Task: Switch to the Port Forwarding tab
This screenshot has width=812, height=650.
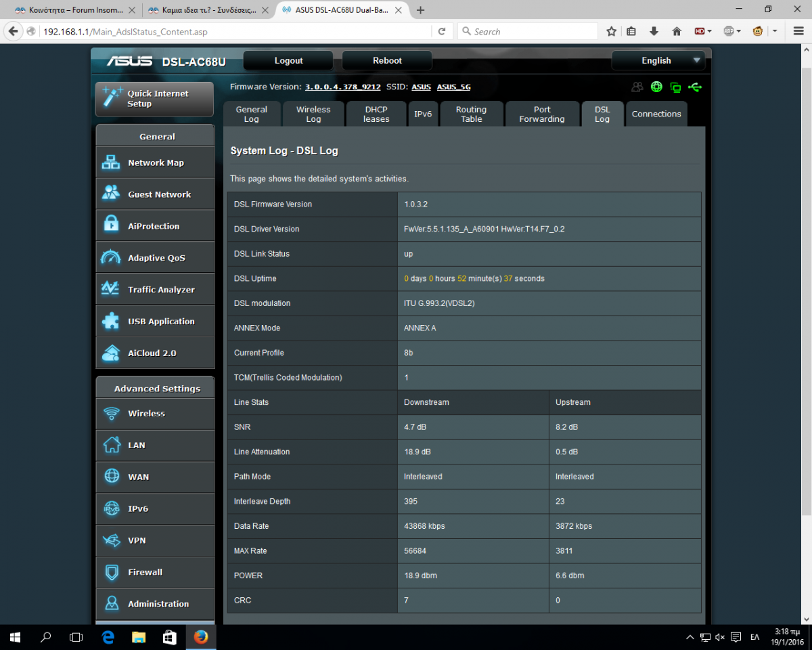Action: 541,114
